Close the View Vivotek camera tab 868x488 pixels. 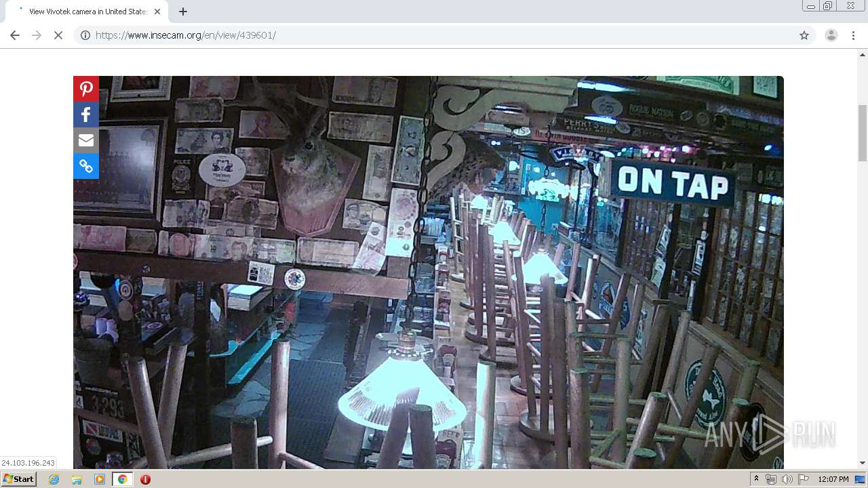point(158,12)
